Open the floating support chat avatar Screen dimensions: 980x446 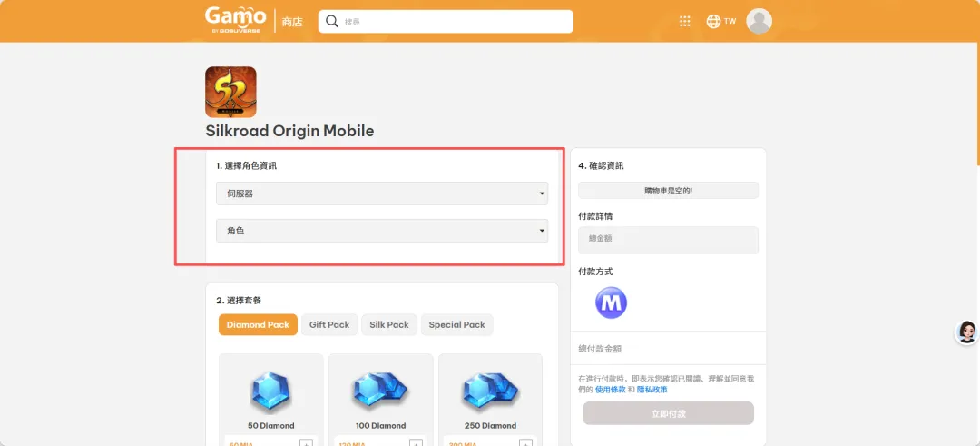[x=967, y=332]
